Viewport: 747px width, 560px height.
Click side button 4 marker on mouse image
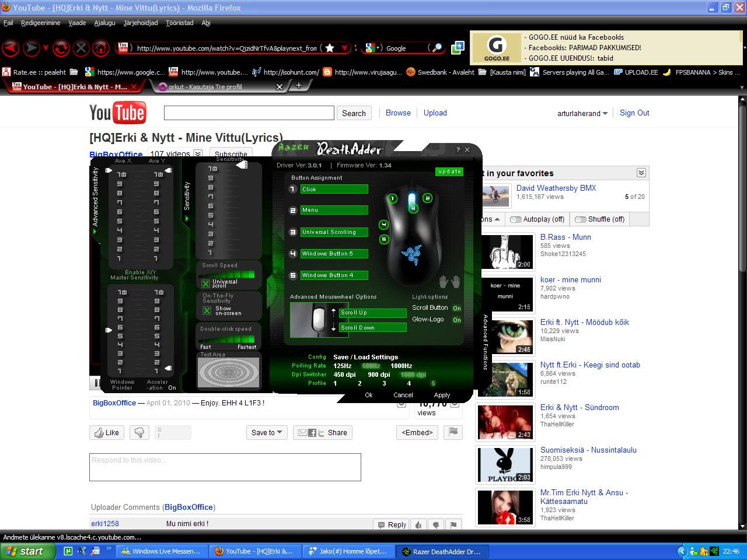[x=383, y=225]
